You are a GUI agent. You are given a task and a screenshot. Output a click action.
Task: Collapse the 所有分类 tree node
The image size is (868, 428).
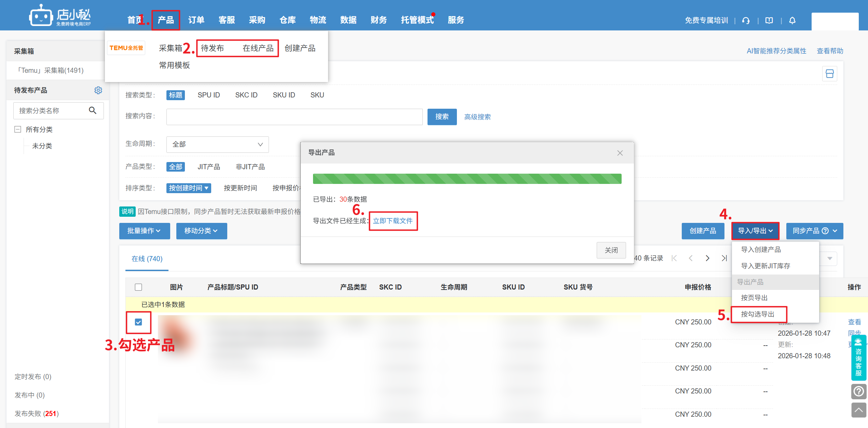18,130
